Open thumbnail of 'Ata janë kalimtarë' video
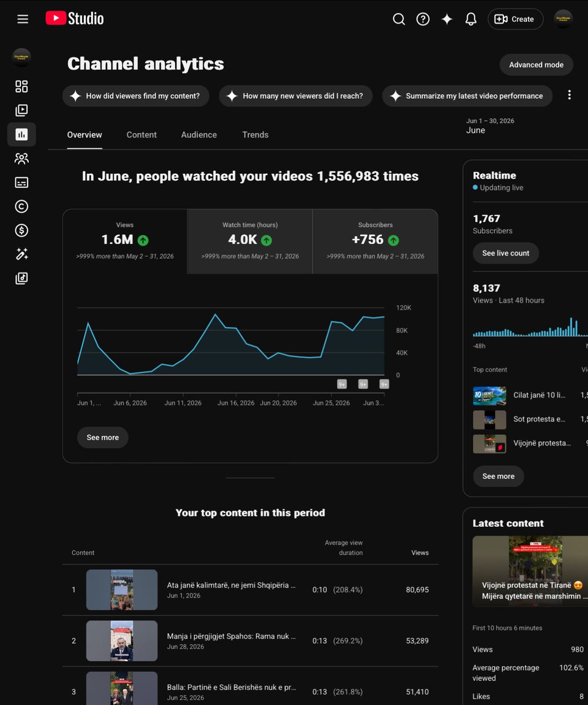The height and width of the screenshot is (705, 588). [x=122, y=590]
